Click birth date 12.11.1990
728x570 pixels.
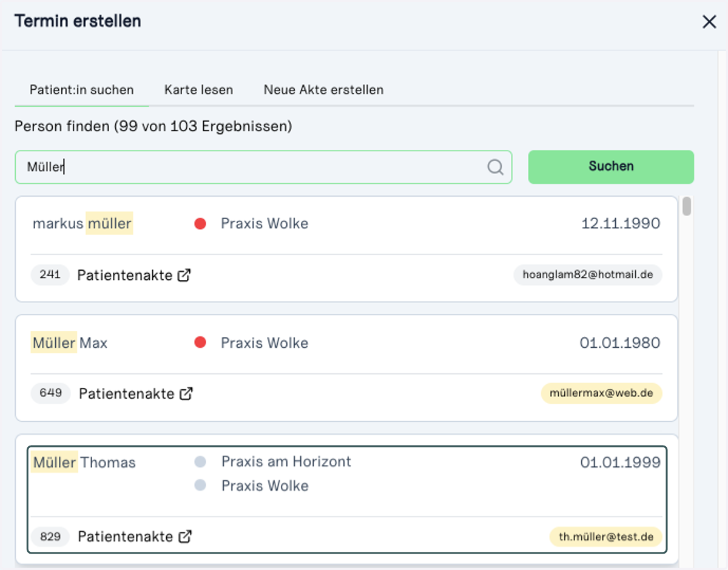[621, 224]
